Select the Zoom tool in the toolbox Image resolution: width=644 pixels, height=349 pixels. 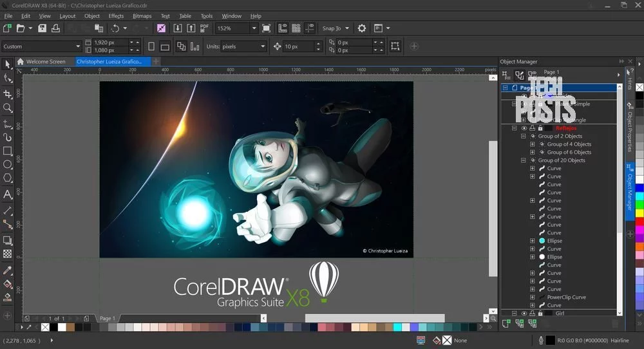[x=7, y=108]
